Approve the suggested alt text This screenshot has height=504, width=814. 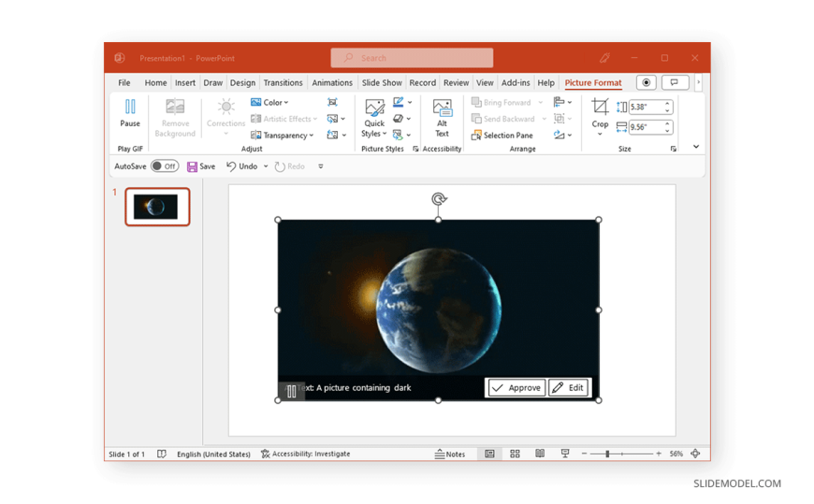click(516, 388)
